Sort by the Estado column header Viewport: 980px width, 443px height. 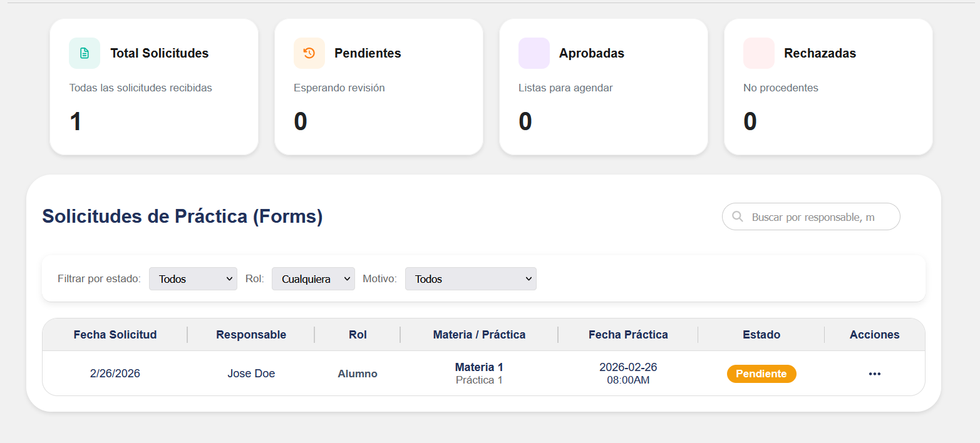tap(761, 335)
